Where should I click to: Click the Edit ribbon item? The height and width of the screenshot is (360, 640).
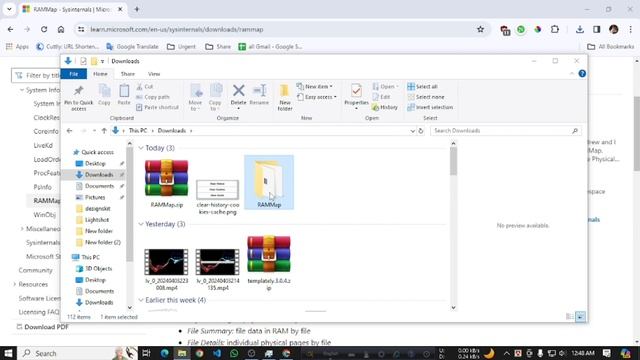[381, 97]
